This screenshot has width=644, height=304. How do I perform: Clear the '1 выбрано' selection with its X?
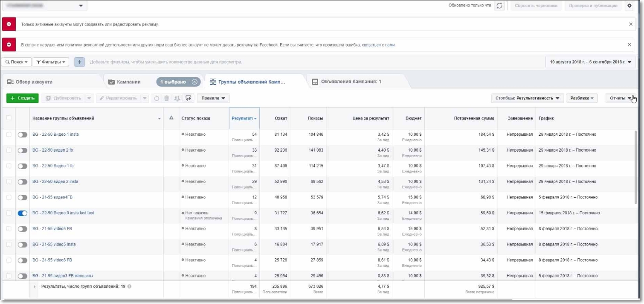[194, 82]
